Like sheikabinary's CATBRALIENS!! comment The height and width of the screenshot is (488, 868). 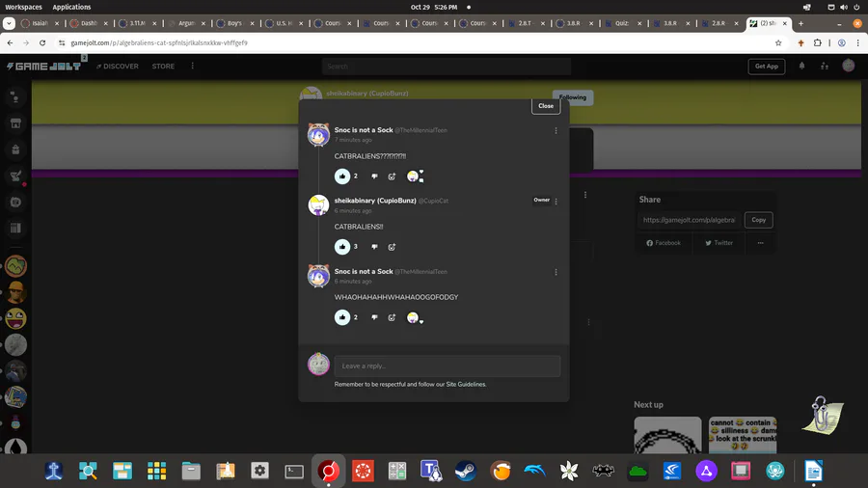coord(342,247)
